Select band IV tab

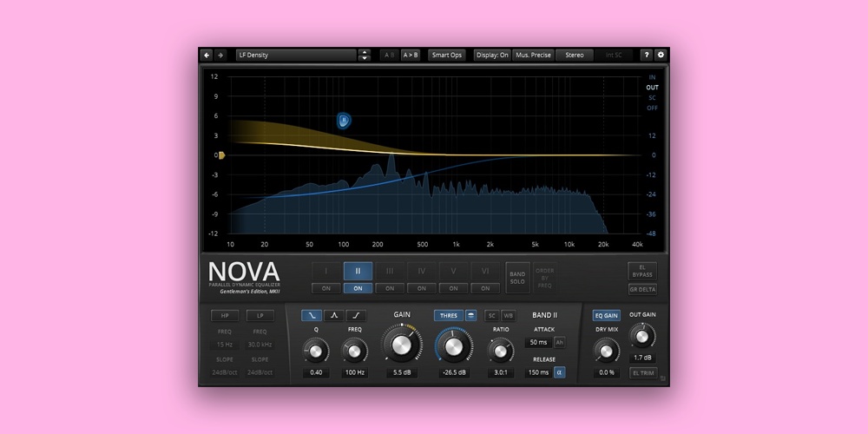tap(422, 271)
